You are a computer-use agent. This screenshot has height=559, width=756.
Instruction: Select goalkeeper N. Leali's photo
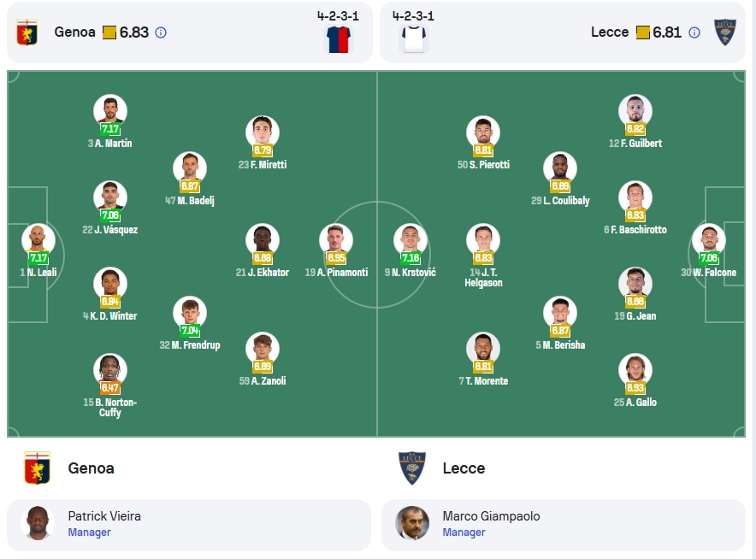38,240
